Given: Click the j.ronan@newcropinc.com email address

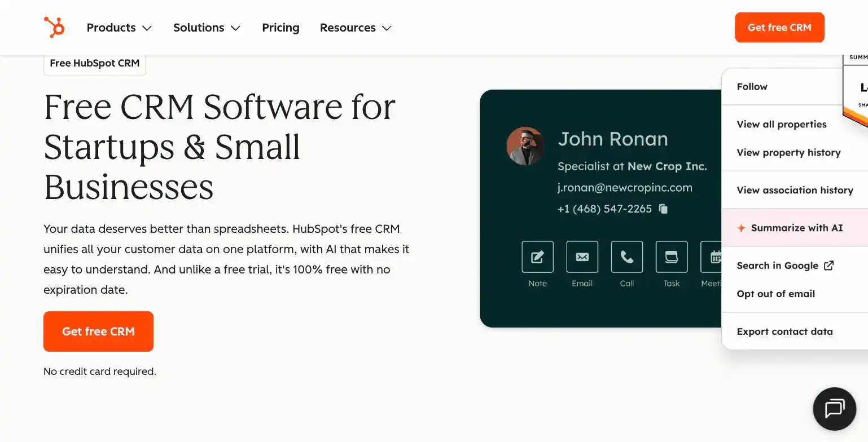Looking at the screenshot, I should point(625,188).
